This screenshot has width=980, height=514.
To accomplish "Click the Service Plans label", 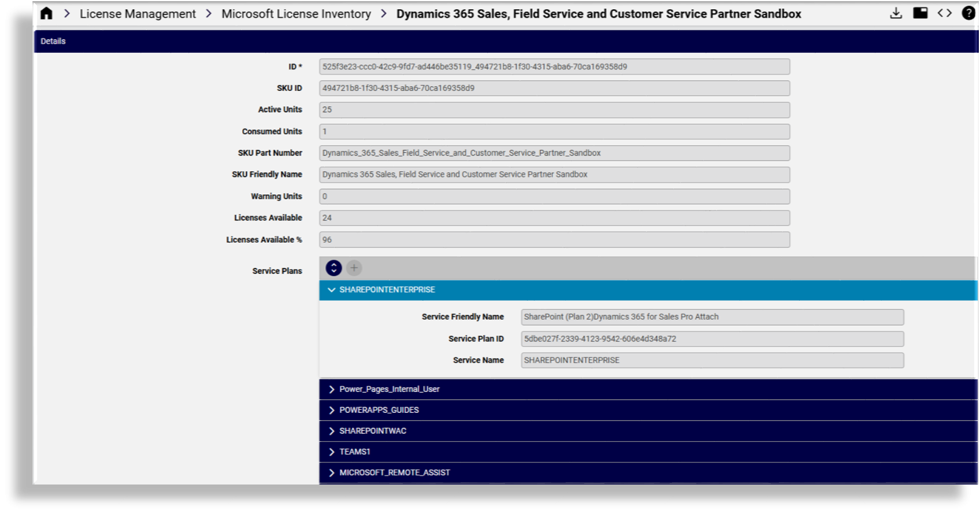I will coord(277,271).
